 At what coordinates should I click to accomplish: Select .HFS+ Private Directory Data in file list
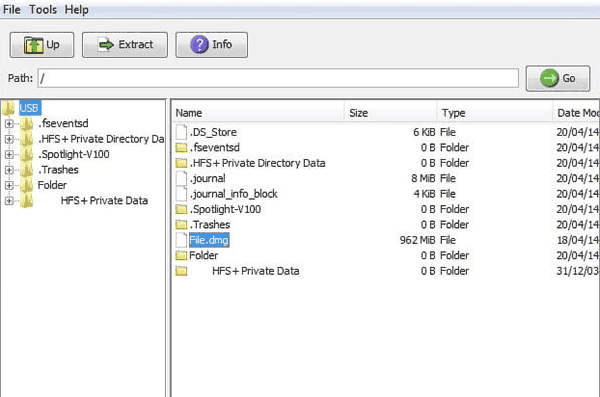point(258,163)
